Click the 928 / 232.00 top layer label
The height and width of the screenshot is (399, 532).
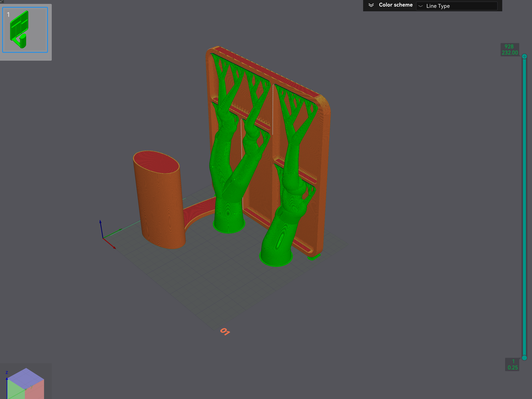pos(510,50)
